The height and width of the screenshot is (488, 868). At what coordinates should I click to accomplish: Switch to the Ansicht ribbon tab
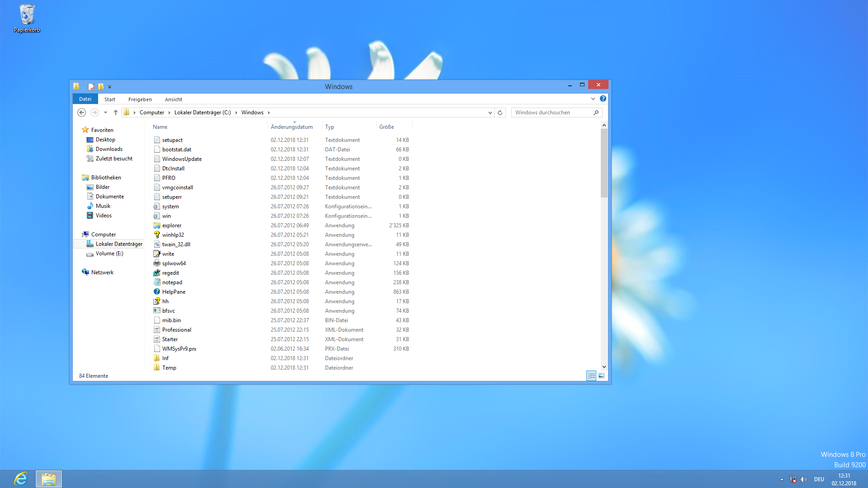point(173,99)
